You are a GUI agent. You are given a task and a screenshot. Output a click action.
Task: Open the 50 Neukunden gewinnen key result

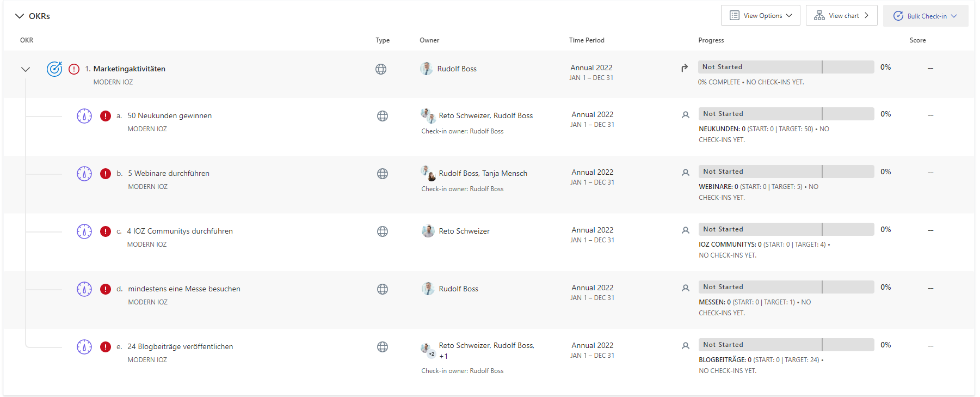(x=170, y=115)
